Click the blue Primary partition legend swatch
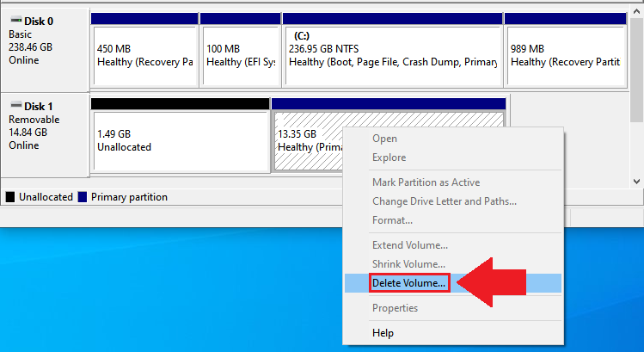 coord(83,197)
